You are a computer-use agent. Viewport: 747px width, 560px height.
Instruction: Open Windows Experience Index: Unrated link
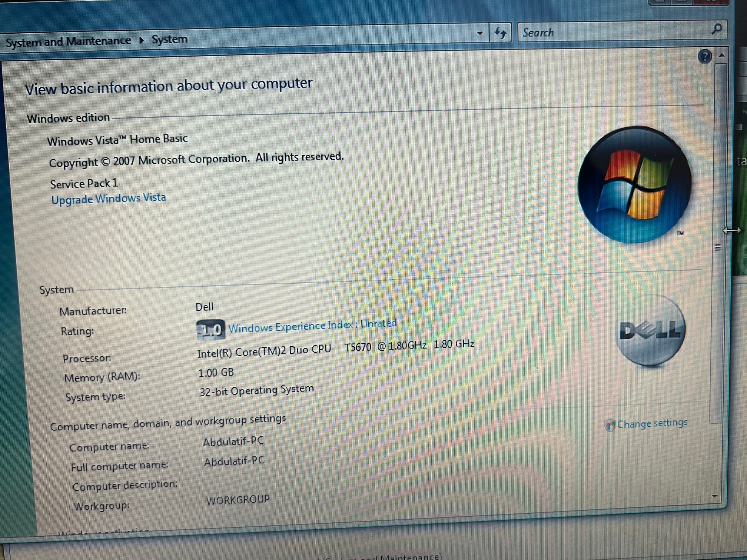click(312, 326)
